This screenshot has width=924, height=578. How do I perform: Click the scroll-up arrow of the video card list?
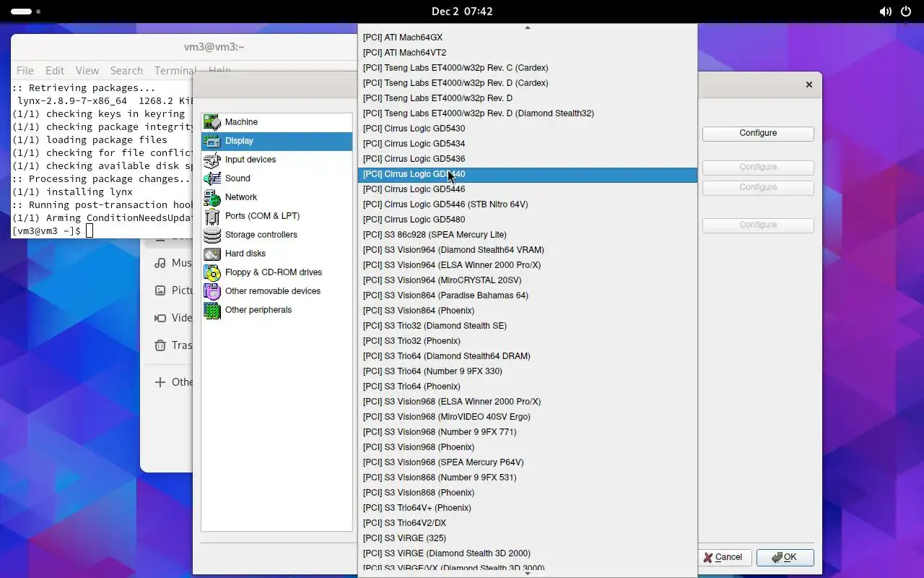coord(528,27)
